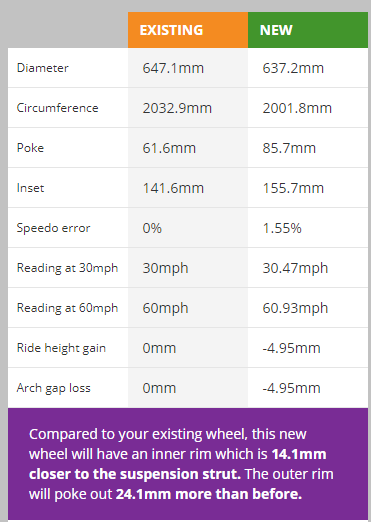The height and width of the screenshot is (522, 371).
Task: Click the '24.1mm more than before' text
Action: click(x=209, y=494)
